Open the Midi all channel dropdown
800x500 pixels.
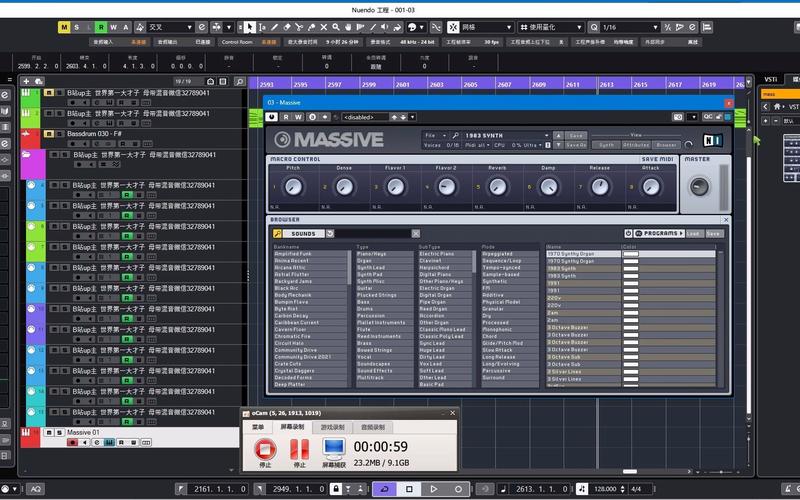click(477, 145)
